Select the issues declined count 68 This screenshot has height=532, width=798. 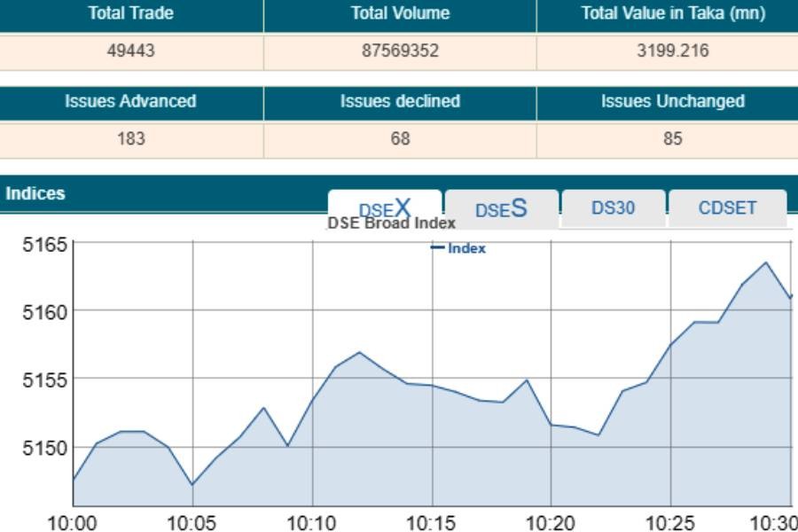pyautogui.click(x=400, y=138)
